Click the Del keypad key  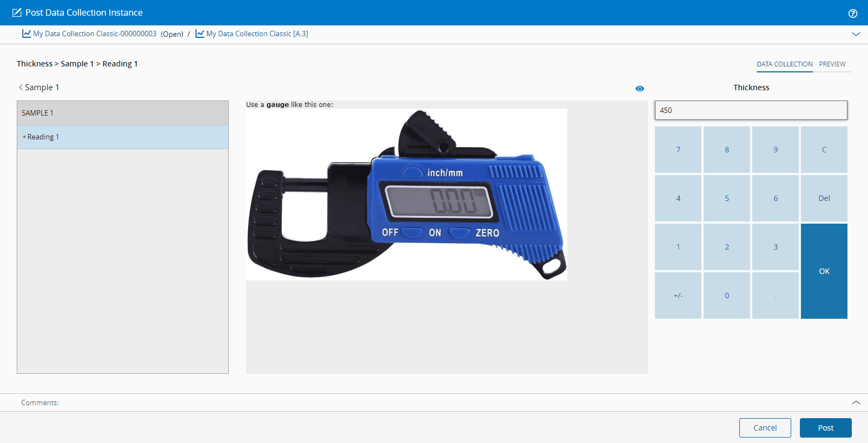coord(824,198)
